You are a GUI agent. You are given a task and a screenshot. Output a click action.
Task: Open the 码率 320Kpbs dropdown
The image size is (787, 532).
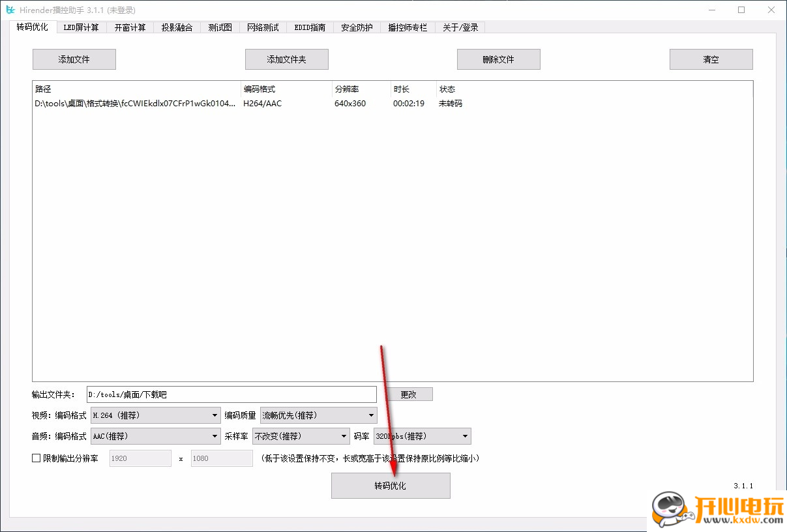(x=422, y=436)
